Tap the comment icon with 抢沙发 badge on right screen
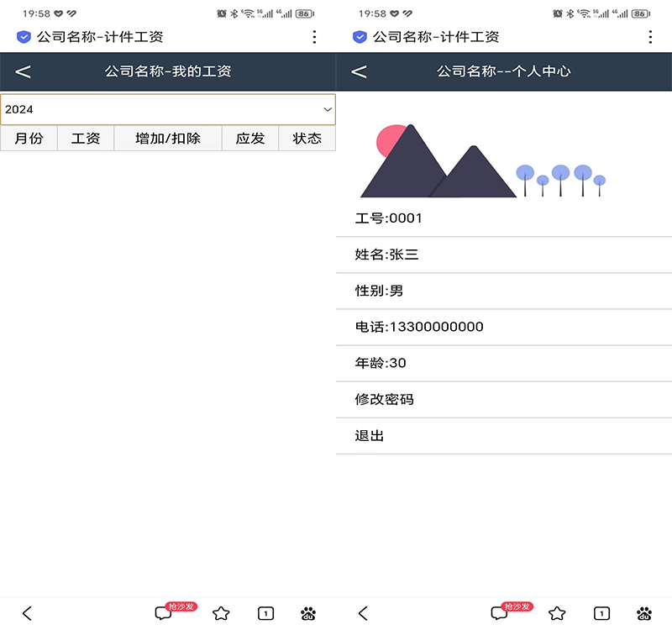Image resolution: width=672 pixels, height=630 pixels. click(x=498, y=612)
